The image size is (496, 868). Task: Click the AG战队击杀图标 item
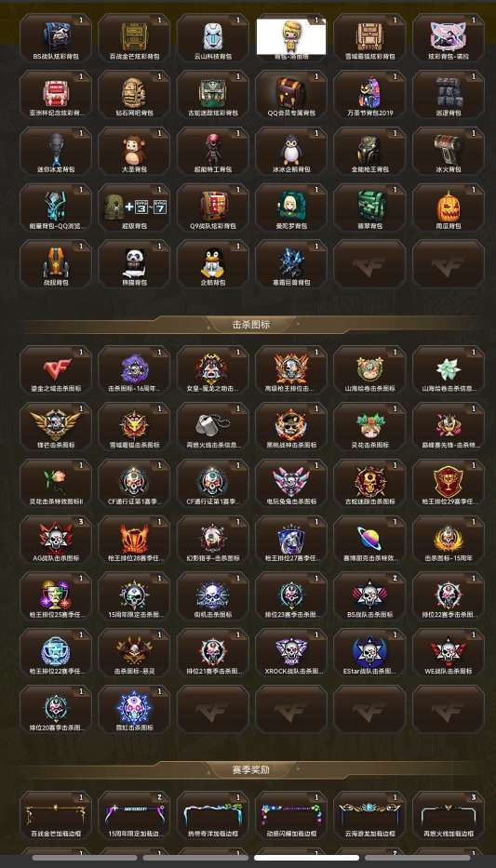55,540
